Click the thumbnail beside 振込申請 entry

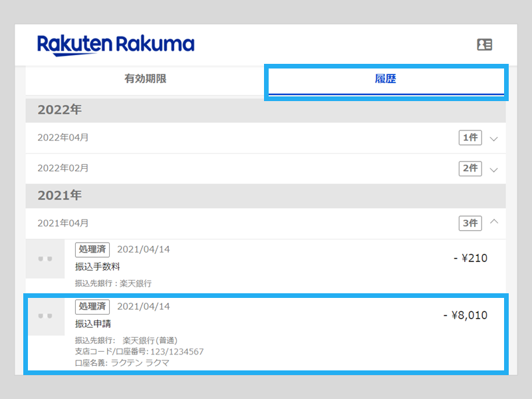(45, 317)
